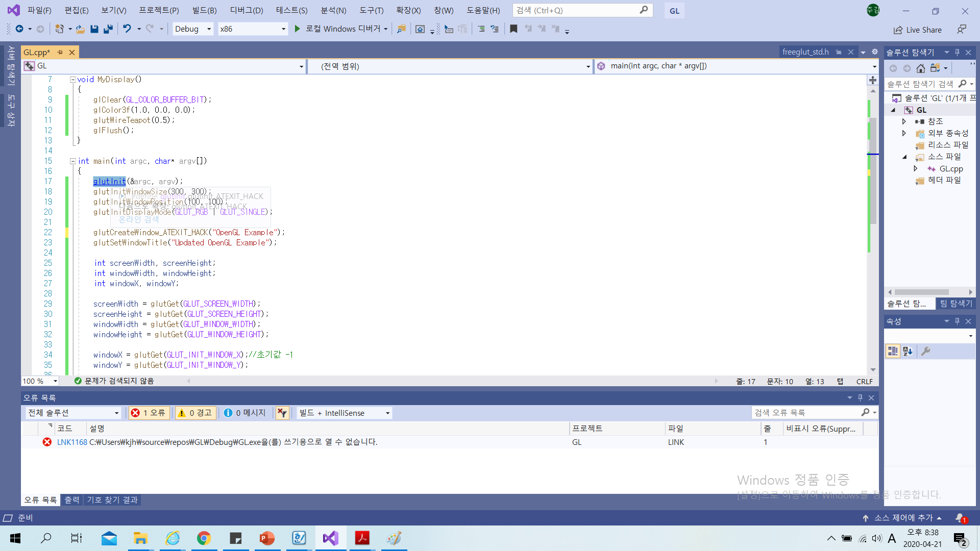Image resolution: width=980 pixels, height=551 pixels.
Task: Click the 검색 (Ctrl+Q) search box
Action: tap(577, 10)
